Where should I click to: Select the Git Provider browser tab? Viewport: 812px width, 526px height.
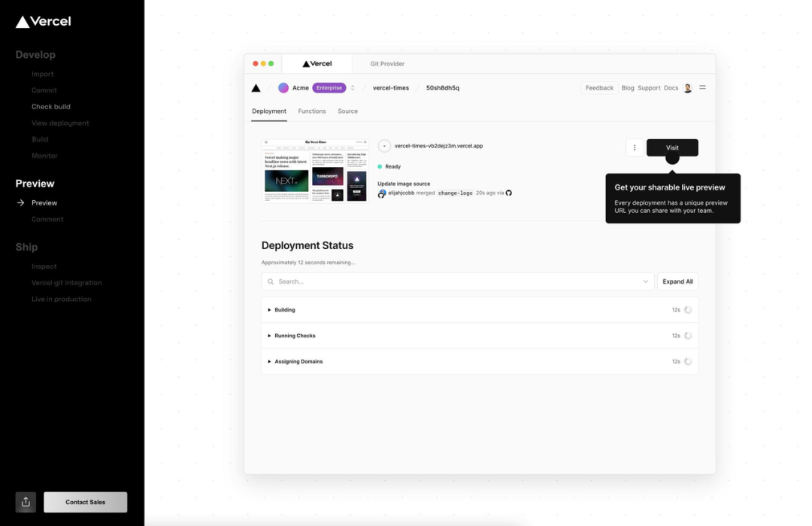(387, 64)
